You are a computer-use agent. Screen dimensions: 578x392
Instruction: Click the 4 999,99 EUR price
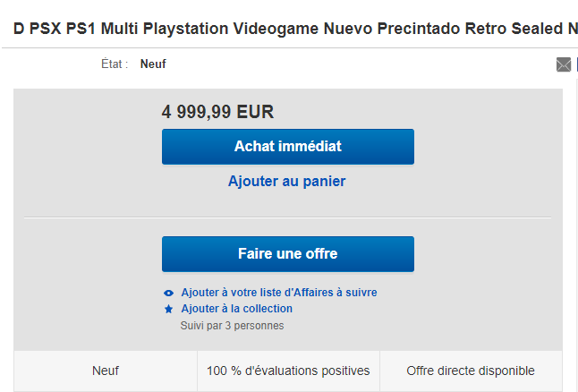[x=217, y=112]
